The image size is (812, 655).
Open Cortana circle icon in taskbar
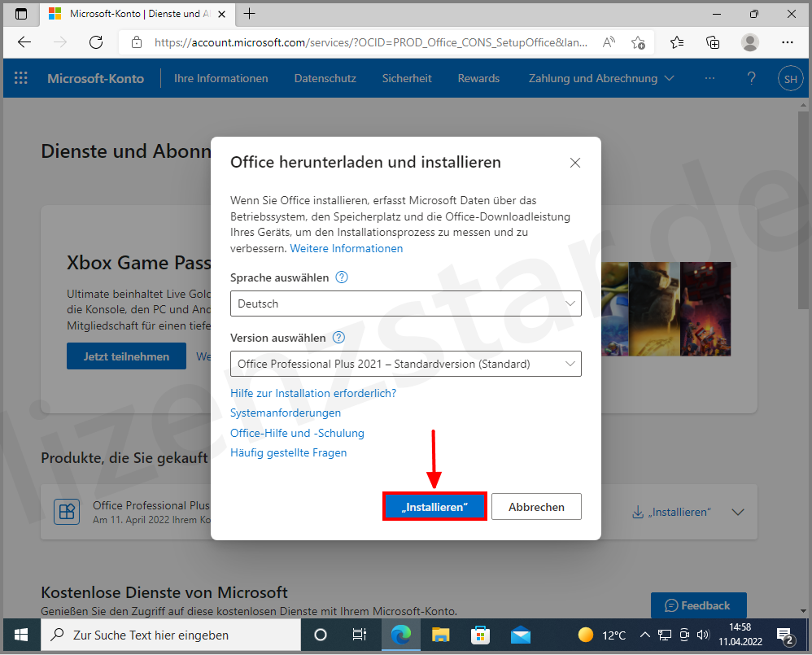tap(321, 635)
